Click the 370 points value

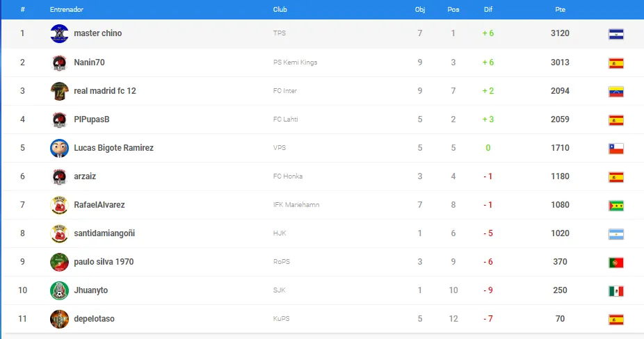pos(561,262)
